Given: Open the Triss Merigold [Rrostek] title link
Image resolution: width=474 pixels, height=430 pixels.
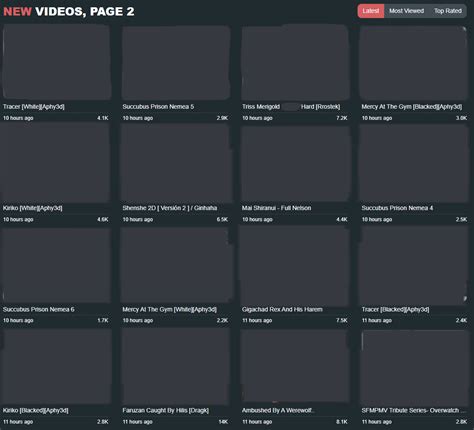Looking at the screenshot, I should [291, 107].
